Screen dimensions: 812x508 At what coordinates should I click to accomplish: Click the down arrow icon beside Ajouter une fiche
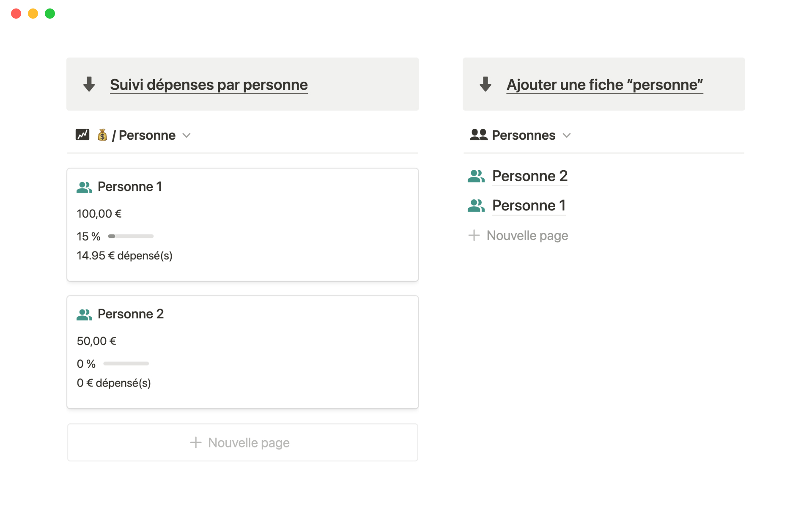[x=486, y=84]
